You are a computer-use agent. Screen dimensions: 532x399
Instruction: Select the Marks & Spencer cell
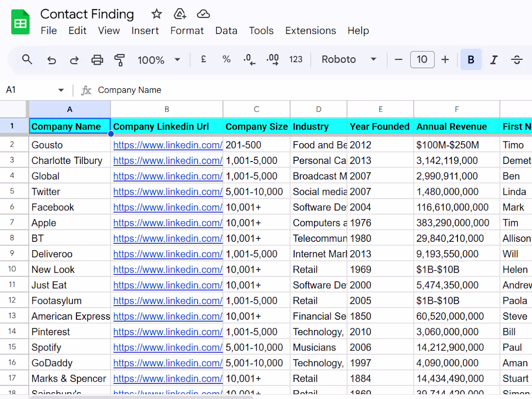click(70, 379)
